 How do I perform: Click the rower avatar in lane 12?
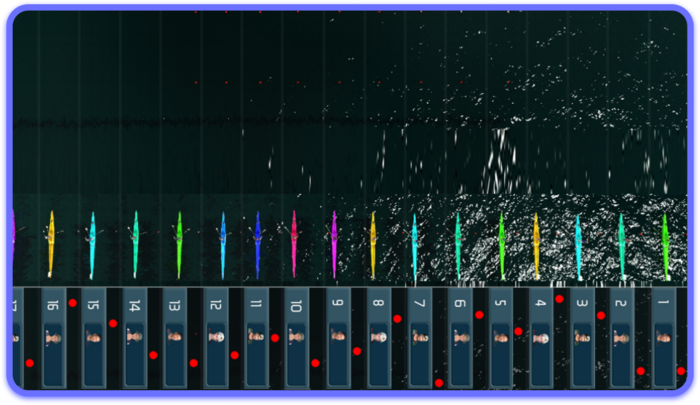point(215,337)
